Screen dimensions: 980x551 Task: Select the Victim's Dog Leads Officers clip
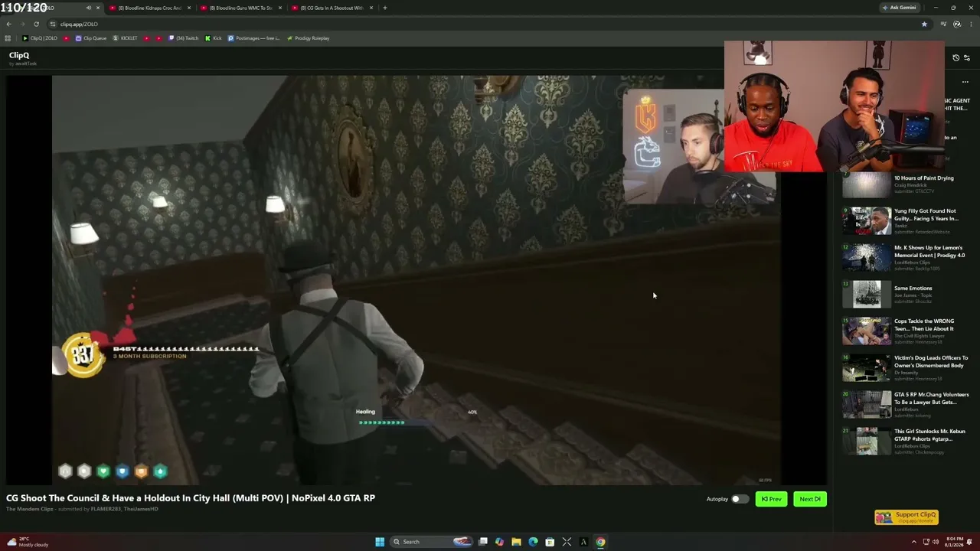click(x=906, y=368)
